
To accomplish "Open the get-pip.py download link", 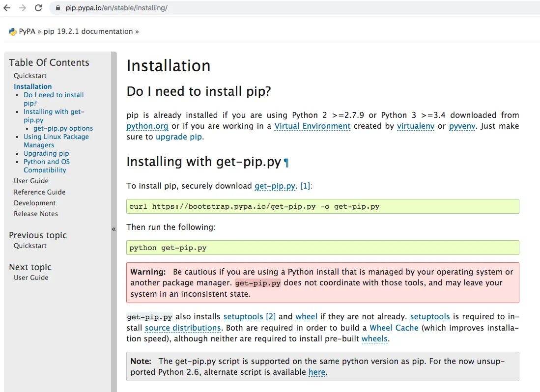I will coord(275,186).
